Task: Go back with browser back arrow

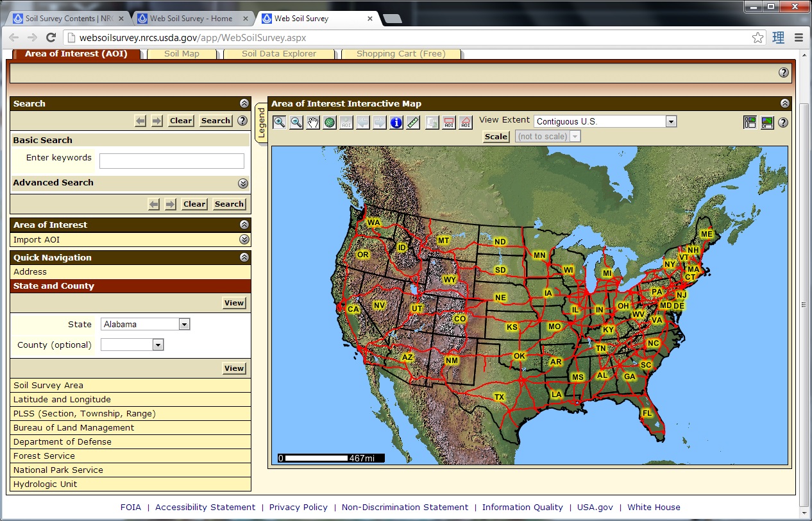Action: [13, 38]
